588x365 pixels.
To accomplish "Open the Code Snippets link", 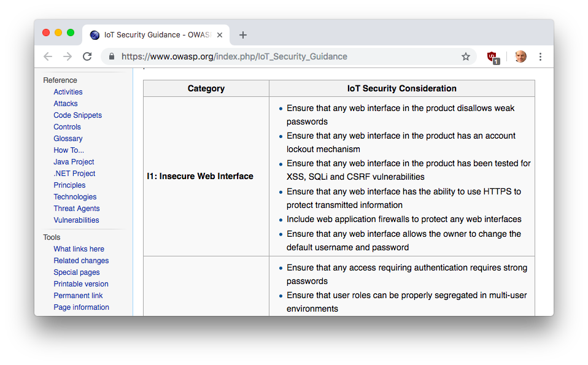I will [x=77, y=115].
